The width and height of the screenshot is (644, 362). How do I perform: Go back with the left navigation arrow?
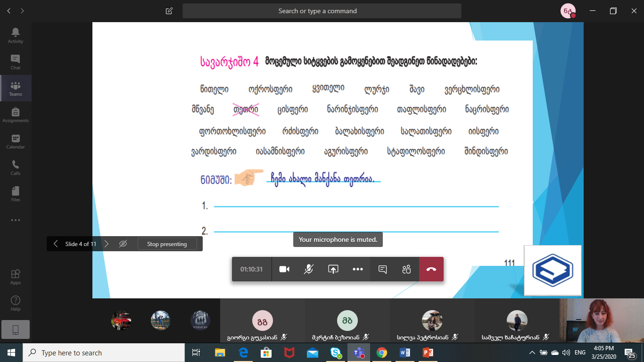pos(8,11)
